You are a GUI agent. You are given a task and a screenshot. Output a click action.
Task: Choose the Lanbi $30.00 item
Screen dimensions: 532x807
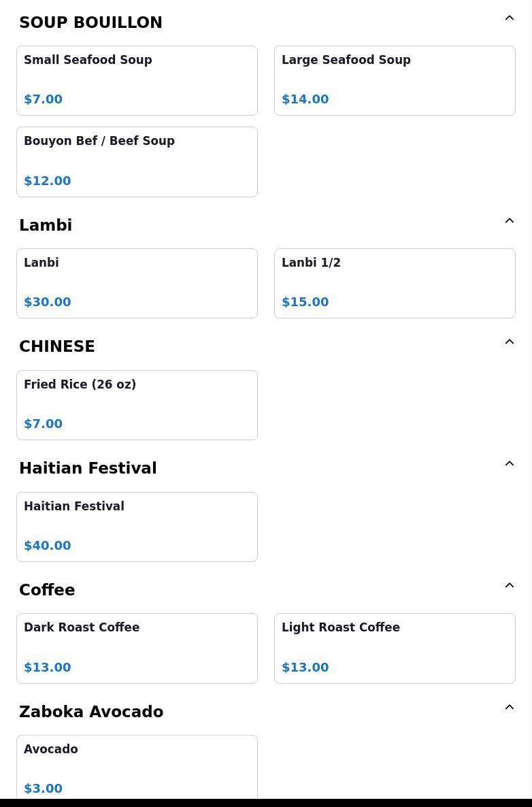coord(137,283)
